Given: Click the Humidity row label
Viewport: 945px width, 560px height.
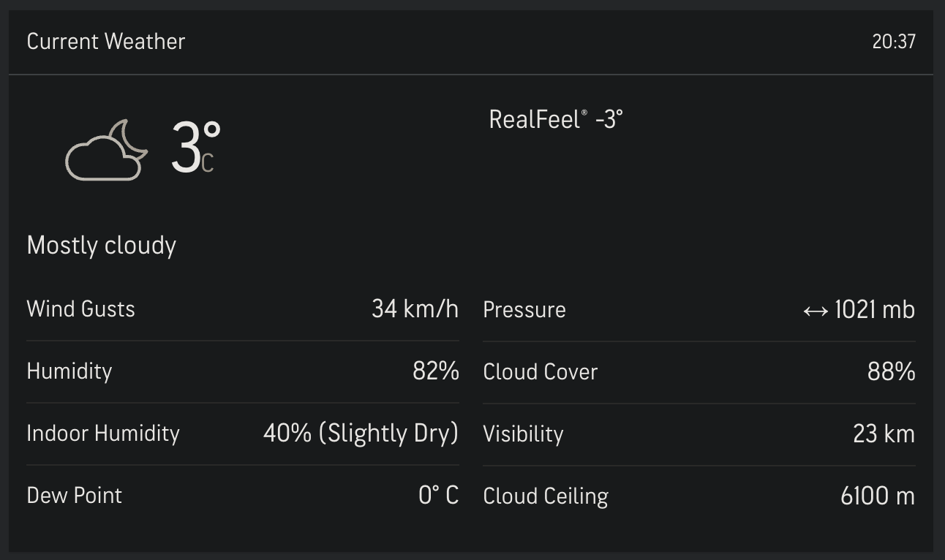Looking at the screenshot, I should [x=69, y=371].
